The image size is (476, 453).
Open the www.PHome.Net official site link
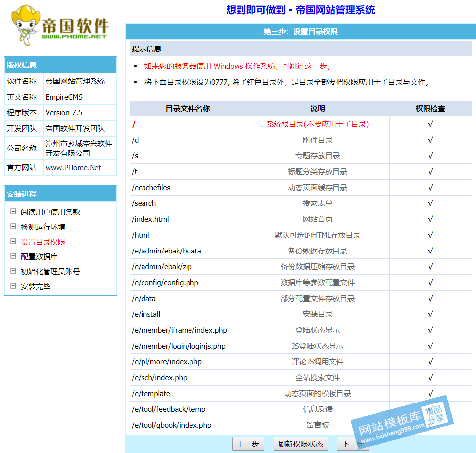[x=73, y=168]
